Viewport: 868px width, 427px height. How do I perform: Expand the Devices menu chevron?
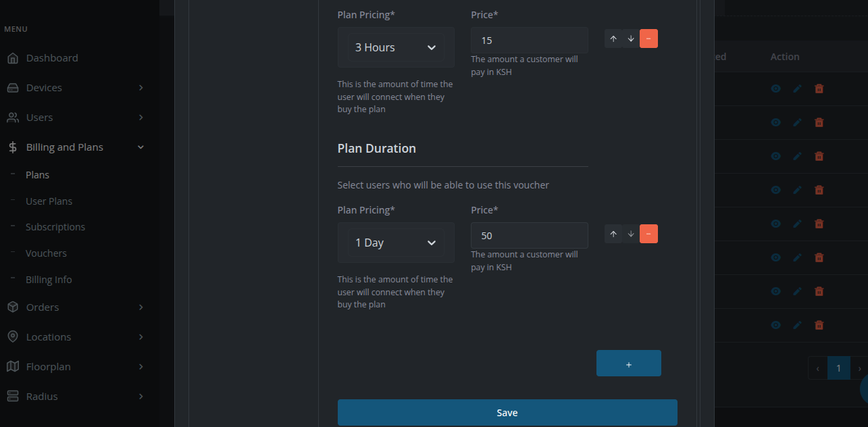[x=141, y=87]
